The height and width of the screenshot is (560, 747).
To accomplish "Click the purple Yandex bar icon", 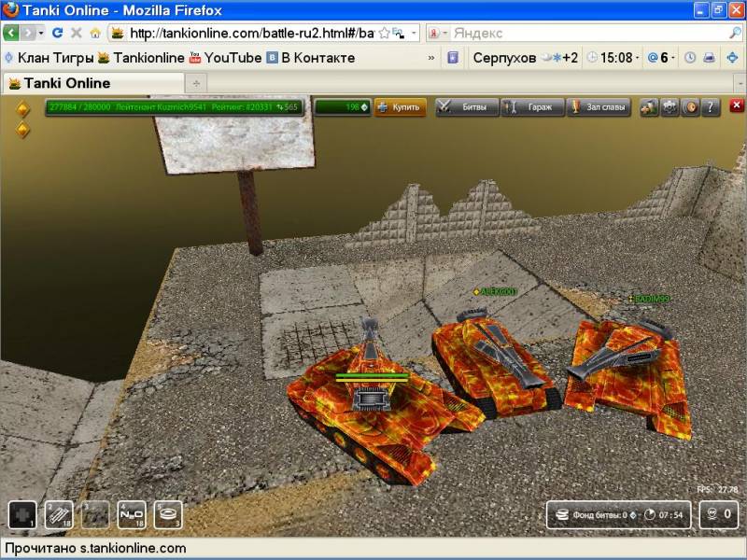I will (453, 58).
